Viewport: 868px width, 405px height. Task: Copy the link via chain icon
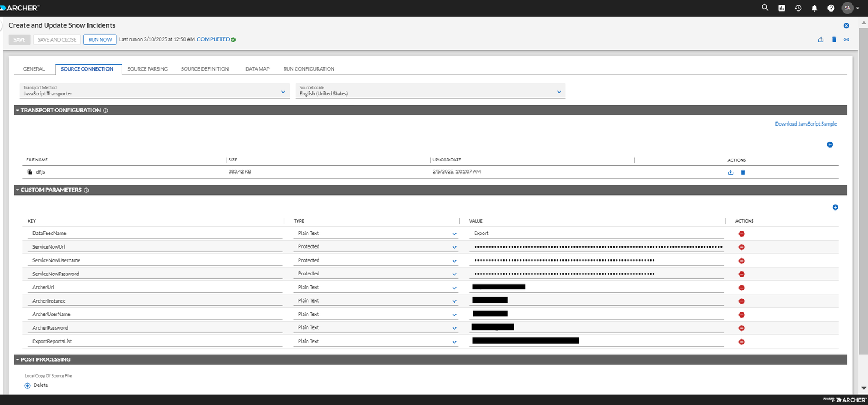[x=846, y=39]
